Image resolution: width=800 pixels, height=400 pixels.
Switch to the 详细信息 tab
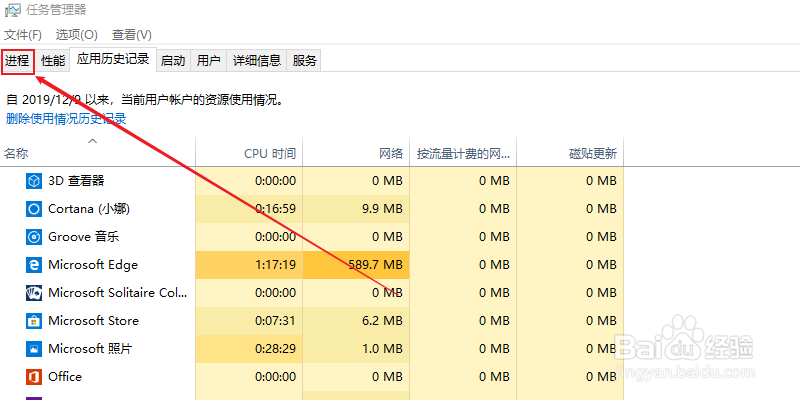point(257,61)
